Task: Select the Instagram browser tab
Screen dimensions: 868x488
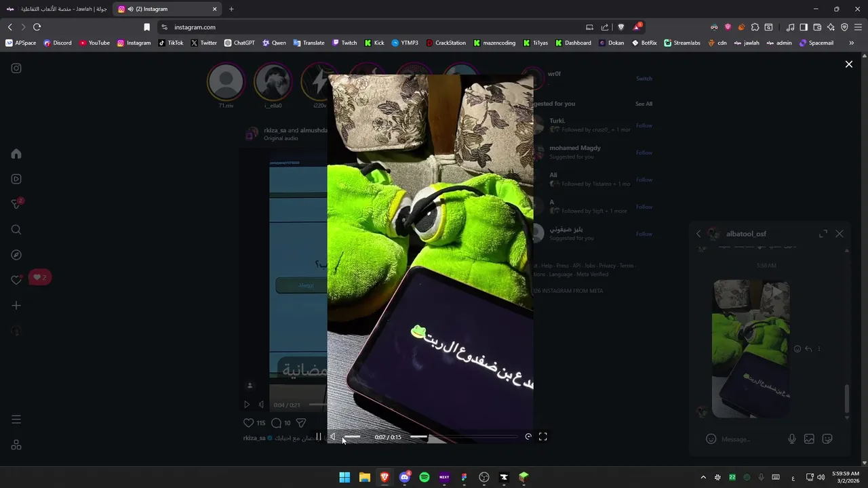Action: 167,9
